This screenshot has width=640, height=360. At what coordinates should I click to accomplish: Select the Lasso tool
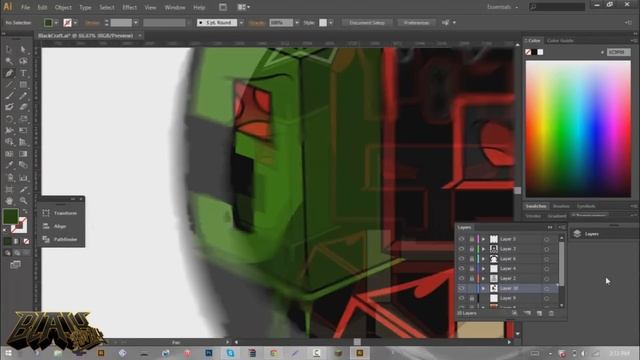tap(23, 61)
